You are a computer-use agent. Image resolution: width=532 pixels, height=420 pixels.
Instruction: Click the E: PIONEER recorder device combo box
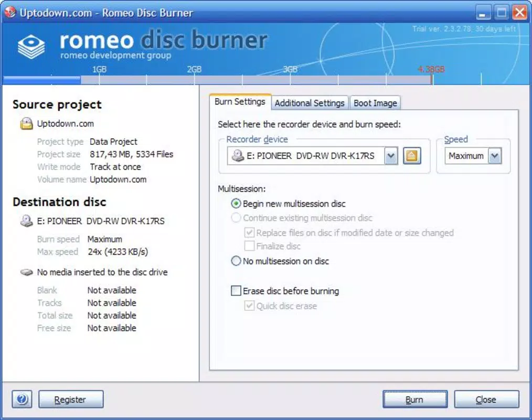312,156
